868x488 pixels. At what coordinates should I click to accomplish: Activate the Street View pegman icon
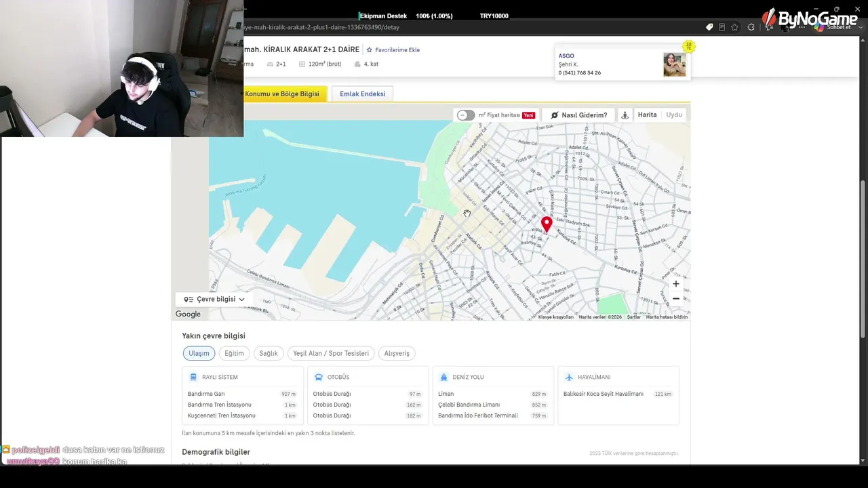pos(625,115)
